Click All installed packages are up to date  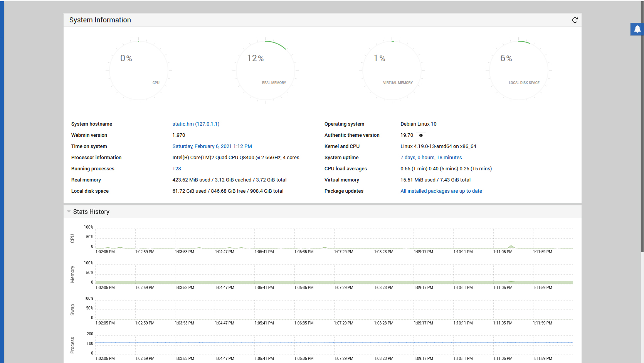tap(441, 191)
